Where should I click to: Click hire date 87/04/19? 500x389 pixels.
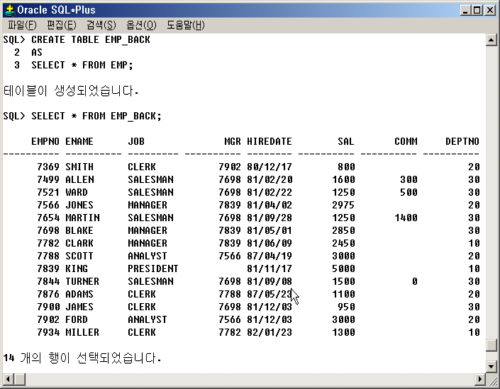tap(269, 256)
